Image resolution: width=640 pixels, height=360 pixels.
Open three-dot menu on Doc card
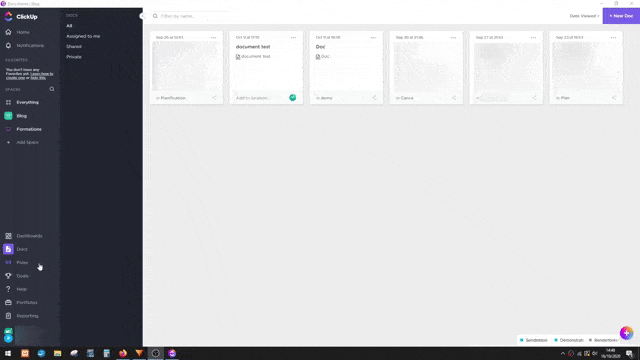[x=373, y=38]
